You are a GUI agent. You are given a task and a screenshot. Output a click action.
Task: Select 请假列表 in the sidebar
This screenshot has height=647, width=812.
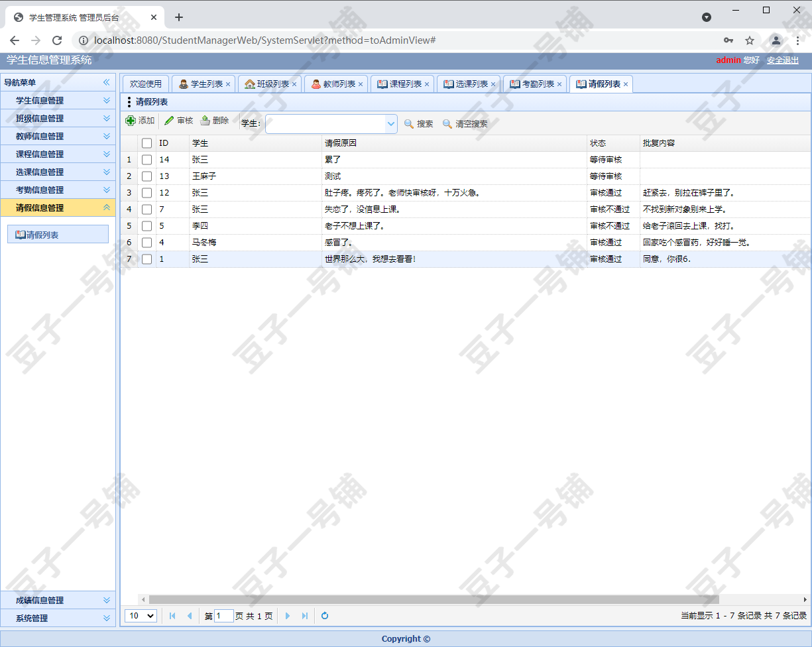pyautogui.click(x=58, y=233)
